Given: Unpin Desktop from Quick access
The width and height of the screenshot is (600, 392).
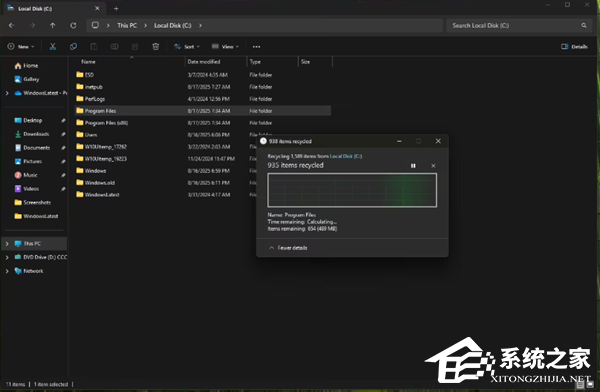Looking at the screenshot, I should point(63,120).
